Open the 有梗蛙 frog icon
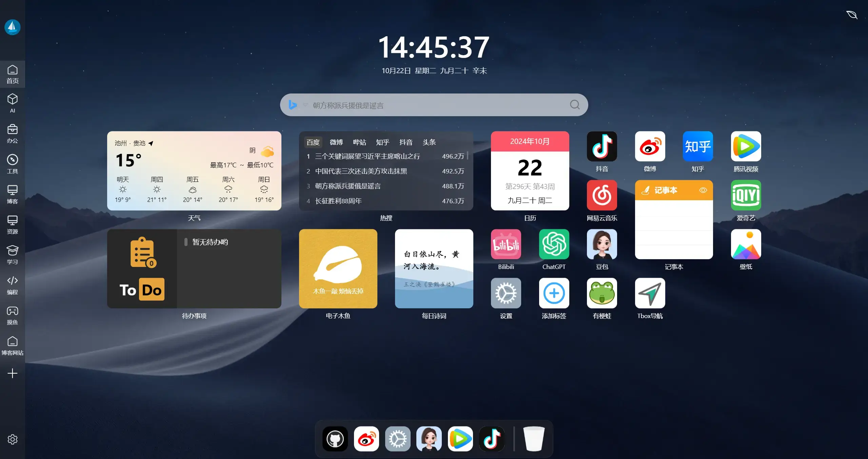Viewport: 868px width, 459px height. 602,293
